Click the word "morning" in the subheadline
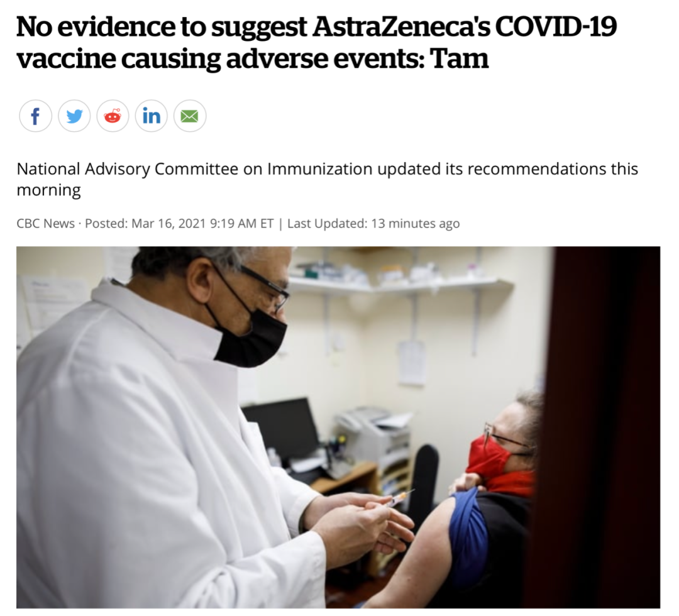 48,190
